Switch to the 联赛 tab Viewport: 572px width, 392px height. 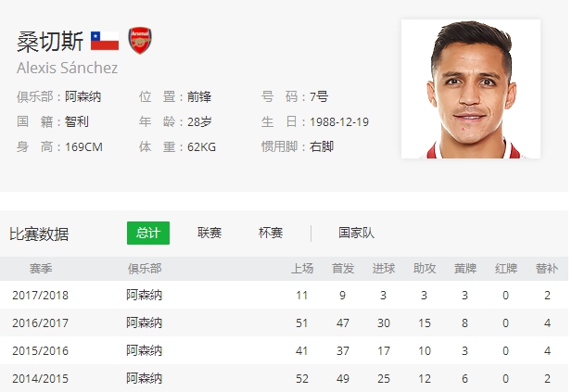pos(210,234)
